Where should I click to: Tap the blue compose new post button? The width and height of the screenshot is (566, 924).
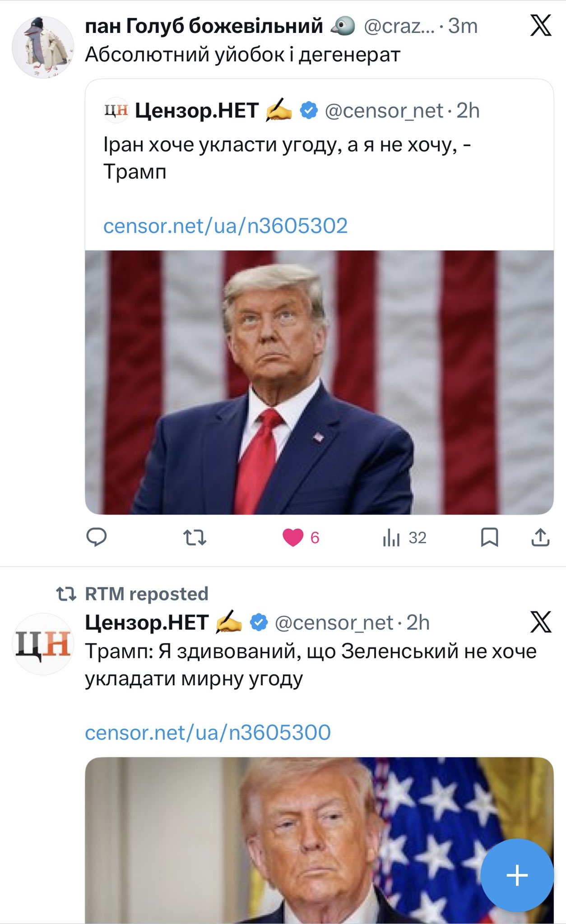[517, 875]
